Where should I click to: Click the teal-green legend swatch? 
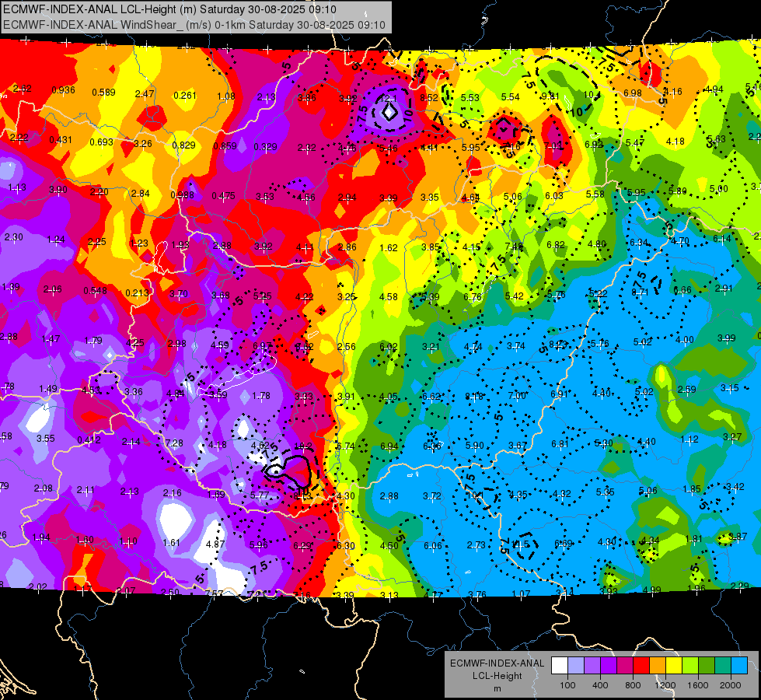click(723, 666)
